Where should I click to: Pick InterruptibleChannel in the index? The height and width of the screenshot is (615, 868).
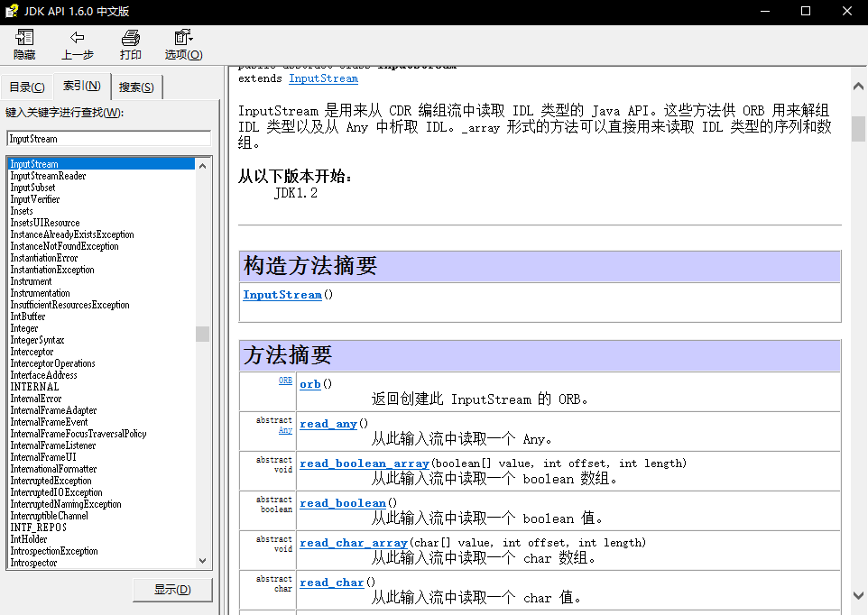click(x=49, y=516)
